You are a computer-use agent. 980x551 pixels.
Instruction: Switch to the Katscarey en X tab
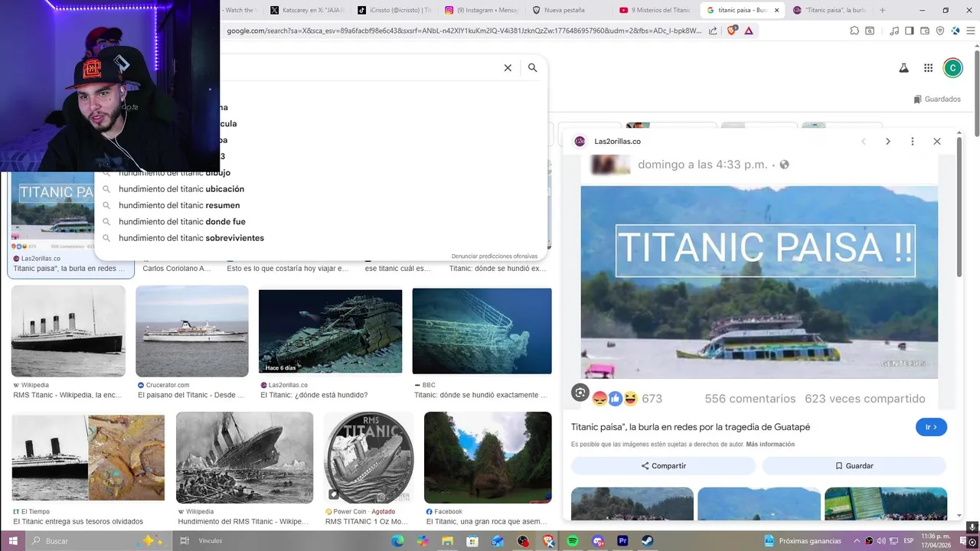(x=307, y=10)
